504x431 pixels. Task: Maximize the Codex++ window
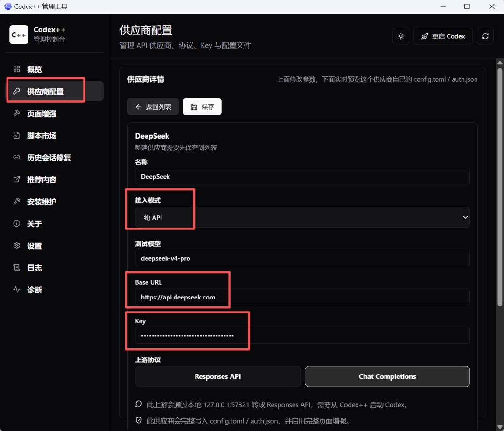click(467, 7)
